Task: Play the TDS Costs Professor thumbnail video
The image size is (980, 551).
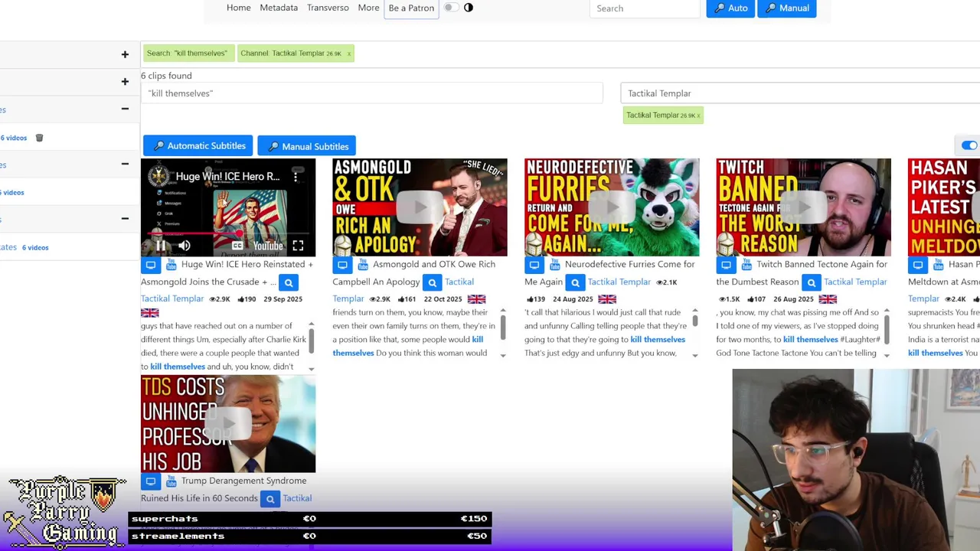Action: (x=228, y=423)
